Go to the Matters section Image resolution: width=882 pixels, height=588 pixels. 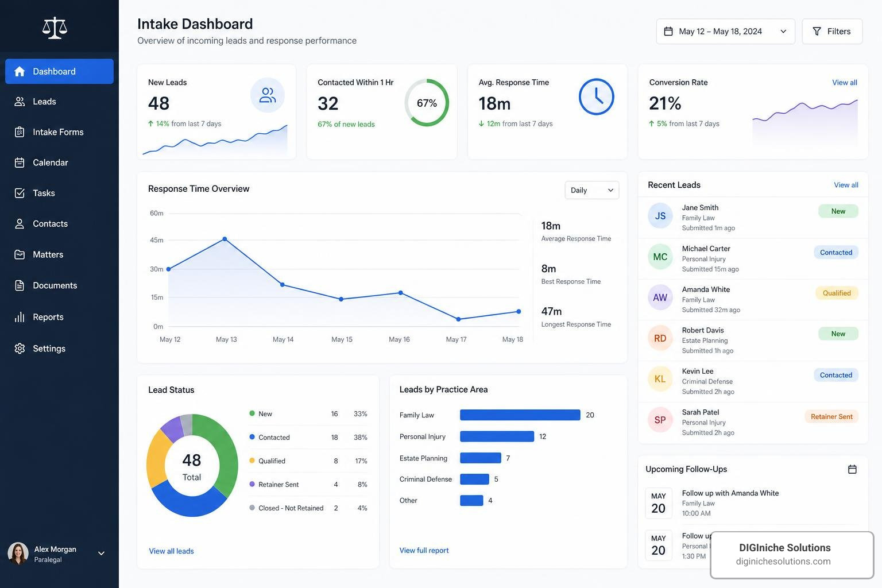point(60,254)
